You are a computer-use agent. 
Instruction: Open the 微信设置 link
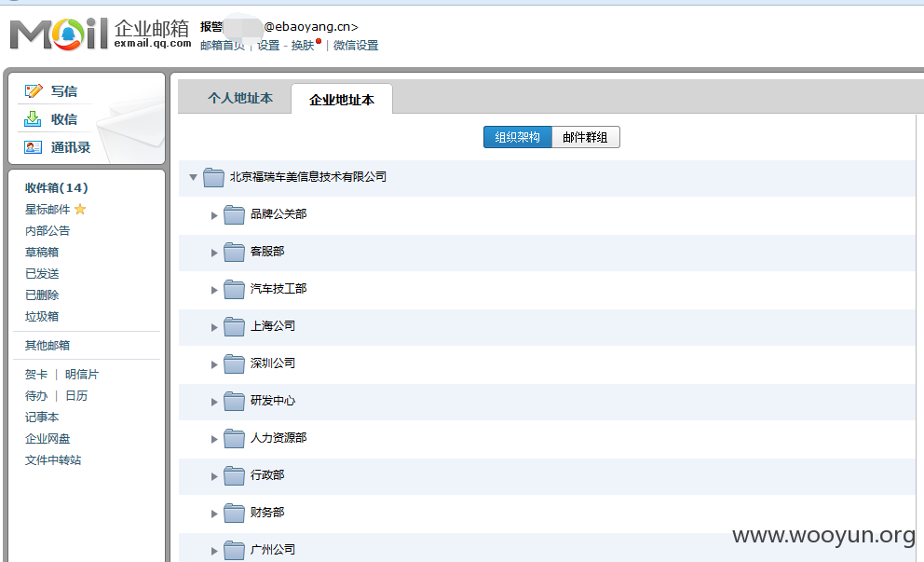(356, 46)
